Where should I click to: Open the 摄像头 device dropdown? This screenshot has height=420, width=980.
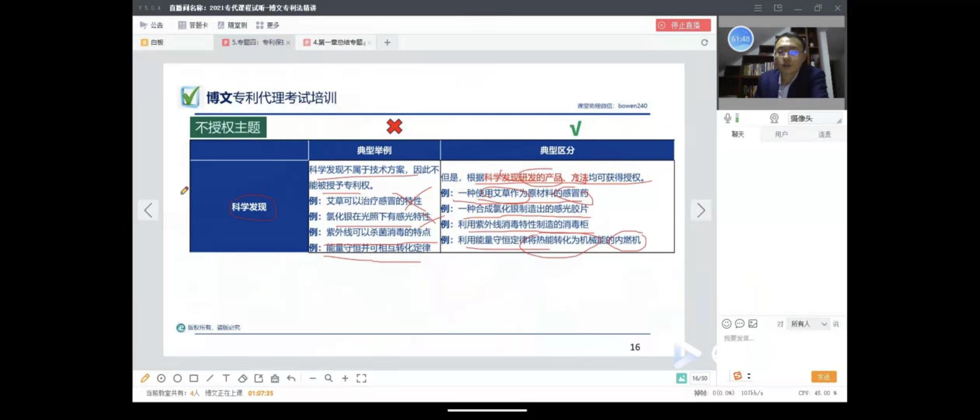click(814, 119)
